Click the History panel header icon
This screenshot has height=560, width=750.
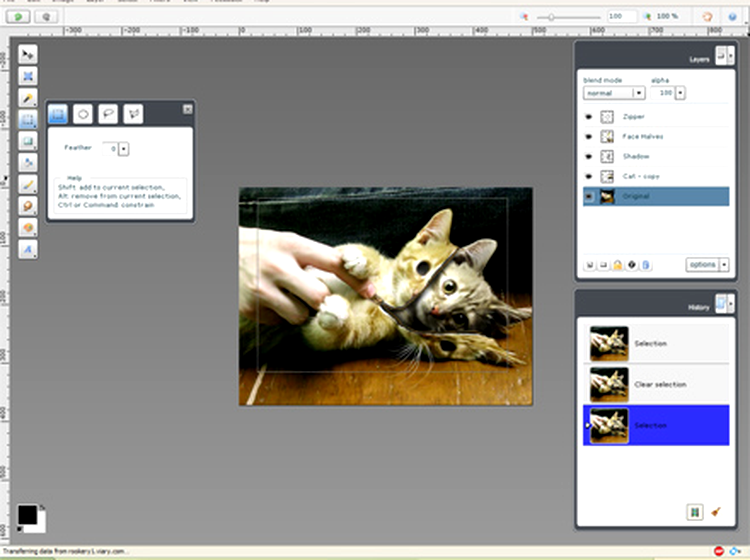tap(721, 303)
